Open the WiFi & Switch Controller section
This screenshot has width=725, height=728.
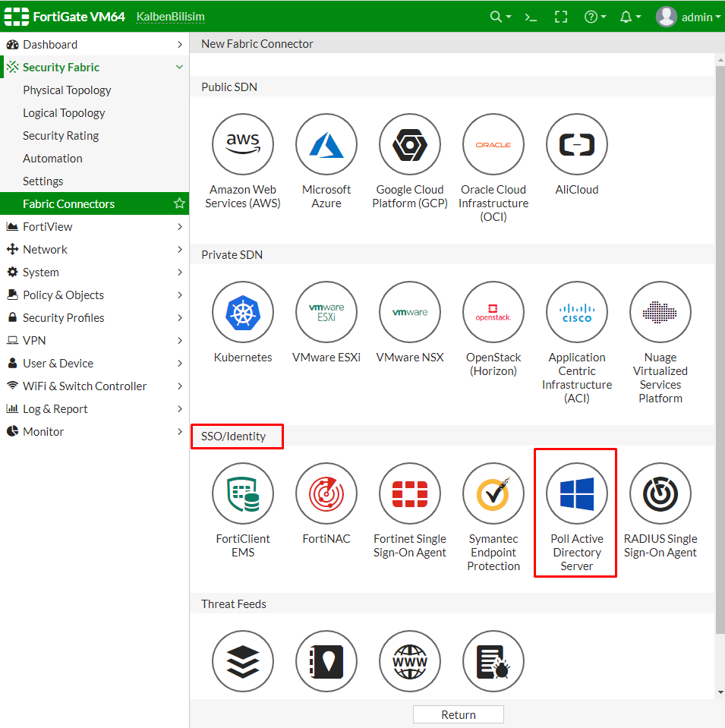(94, 386)
